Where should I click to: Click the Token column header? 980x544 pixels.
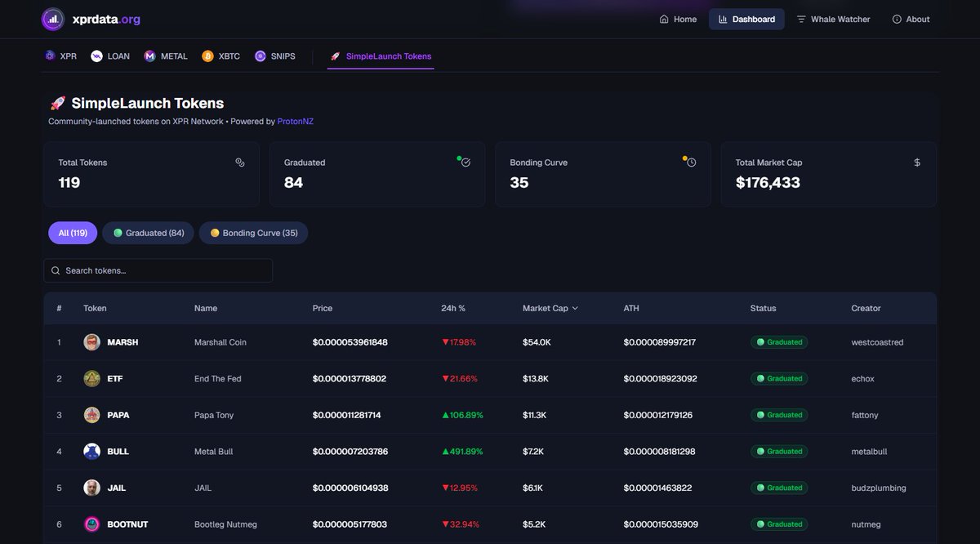pyautogui.click(x=95, y=308)
